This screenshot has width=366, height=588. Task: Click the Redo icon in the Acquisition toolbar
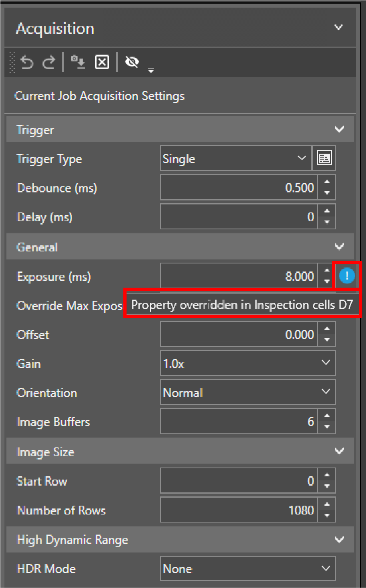[48, 62]
